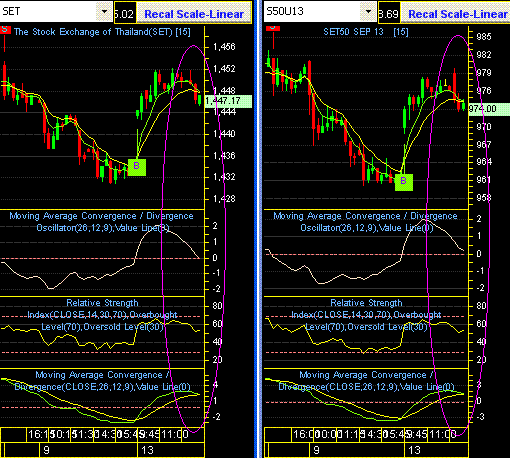The width and height of the screenshot is (510, 458).
Task: Select the SET symbol input field
Action: tap(49, 12)
